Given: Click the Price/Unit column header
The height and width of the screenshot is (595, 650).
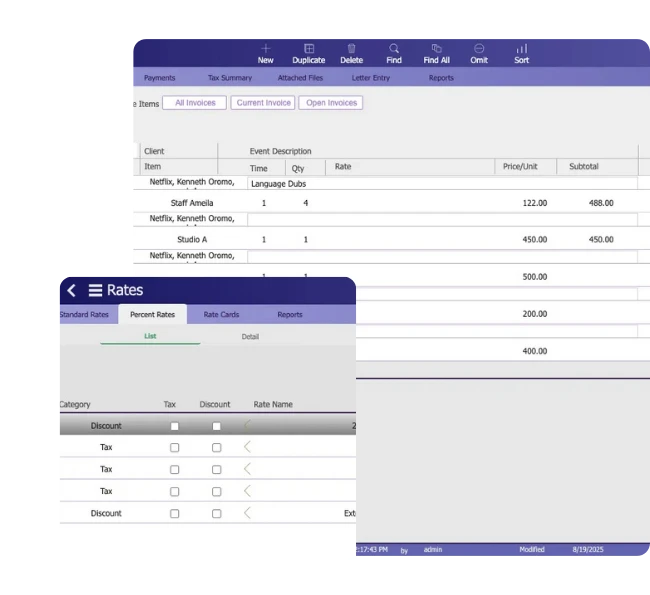Looking at the screenshot, I should click(x=520, y=166).
